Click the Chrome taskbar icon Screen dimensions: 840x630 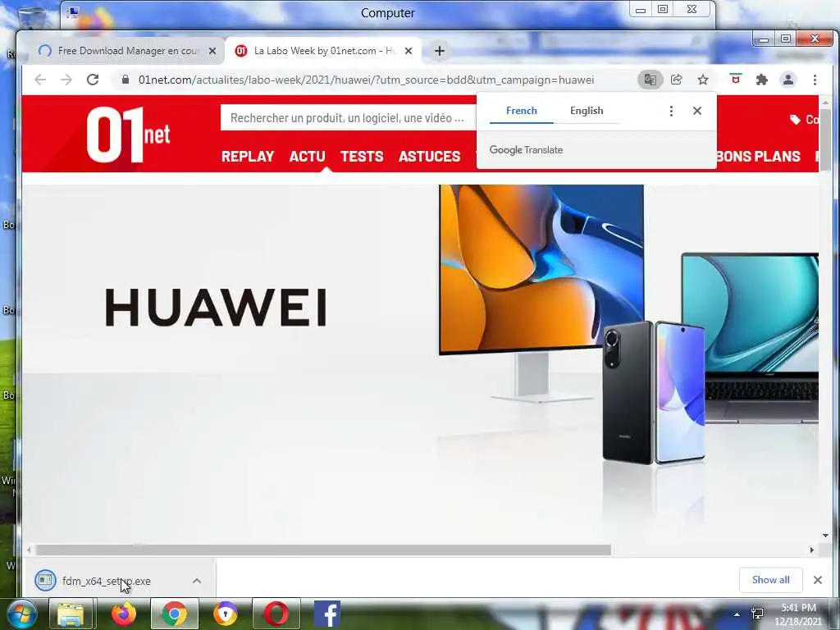[x=175, y=614]
